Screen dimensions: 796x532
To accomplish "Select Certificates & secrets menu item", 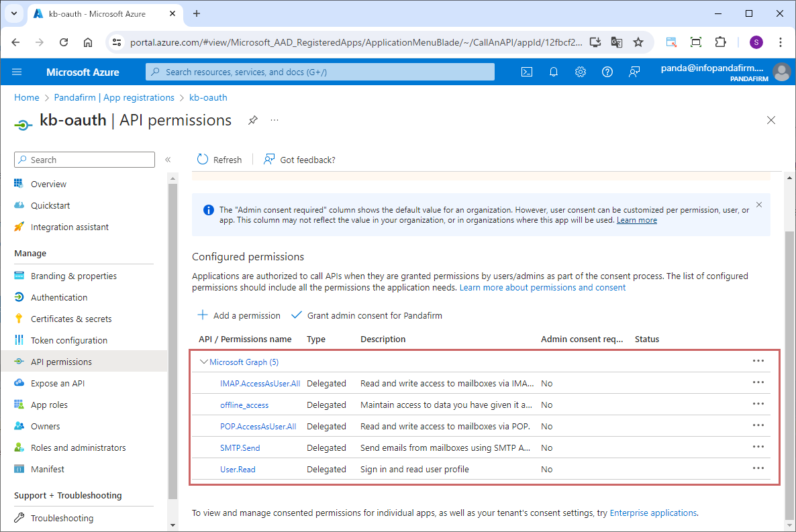I will coord(71,319).
